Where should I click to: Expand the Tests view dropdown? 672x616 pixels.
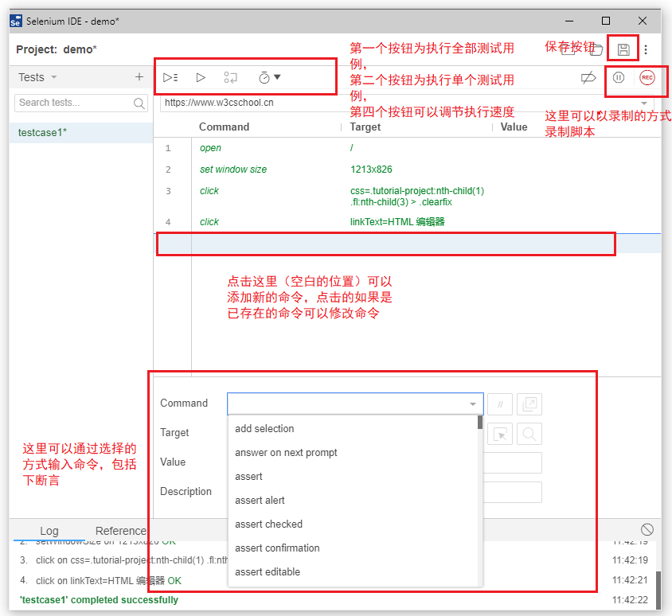coord(53,77)
